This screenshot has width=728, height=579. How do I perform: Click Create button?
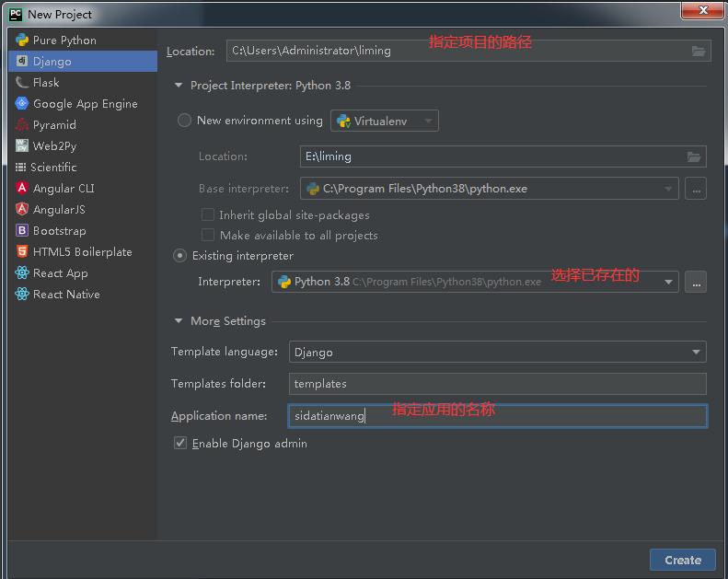click(x=683, y=560)
